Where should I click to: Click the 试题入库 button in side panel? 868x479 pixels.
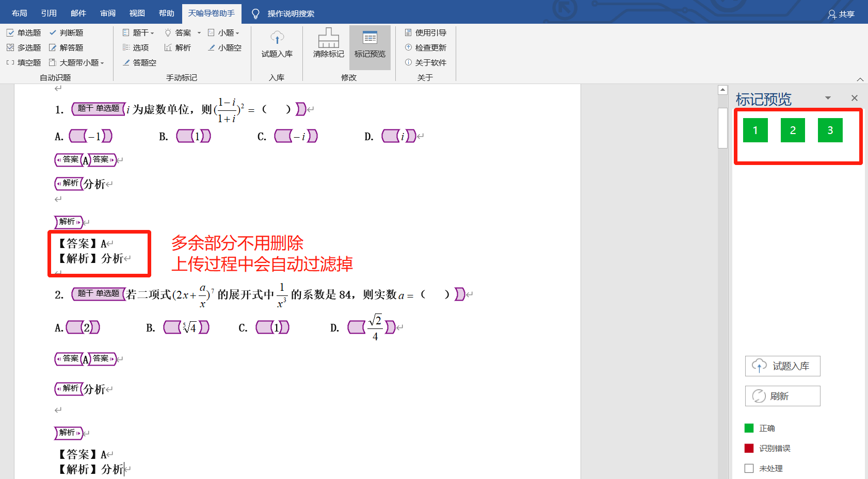pos(782,366)
